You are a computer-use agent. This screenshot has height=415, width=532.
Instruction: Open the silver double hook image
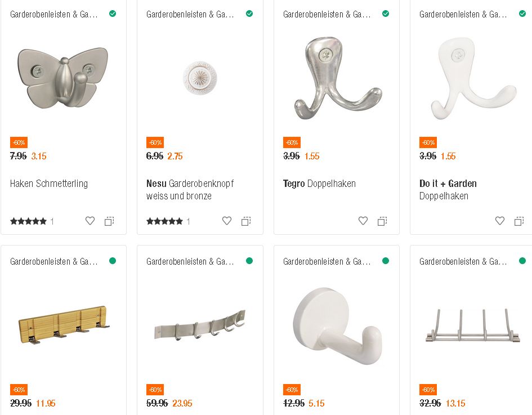[337, 77]
